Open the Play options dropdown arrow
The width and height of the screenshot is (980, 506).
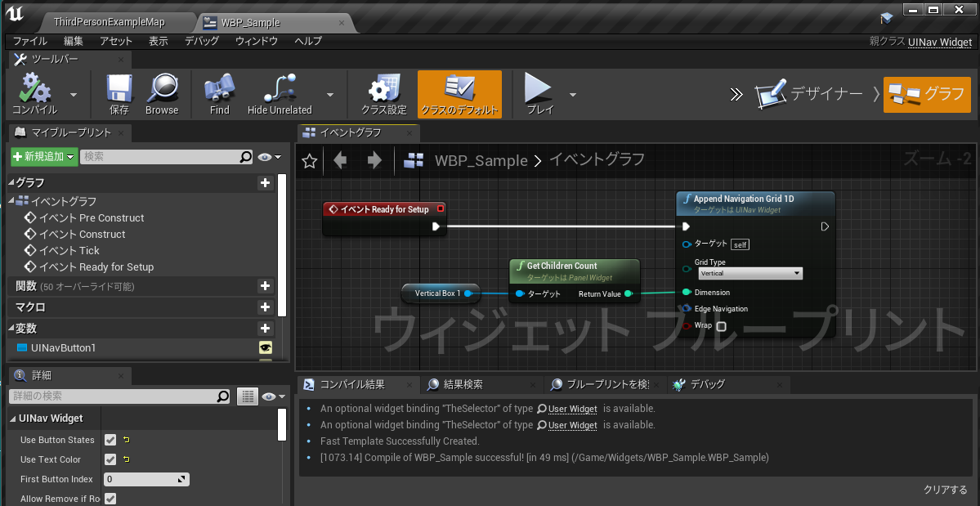(572, 94)
